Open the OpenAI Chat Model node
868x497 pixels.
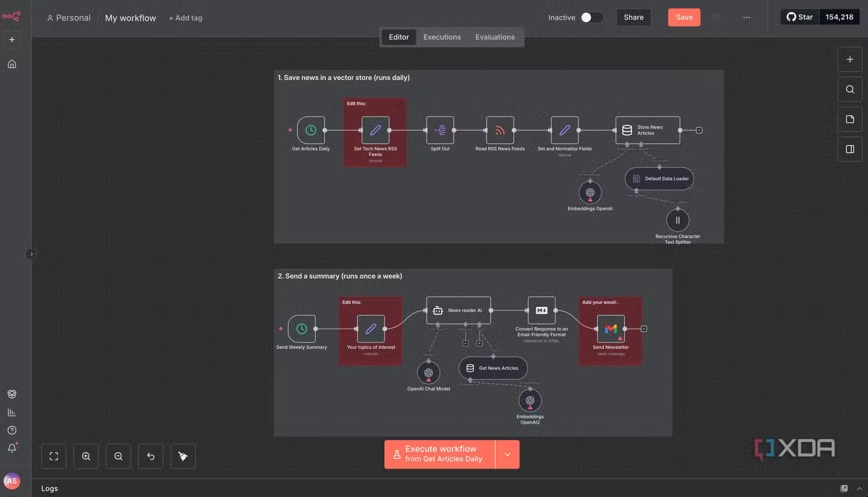click(428, 373)
